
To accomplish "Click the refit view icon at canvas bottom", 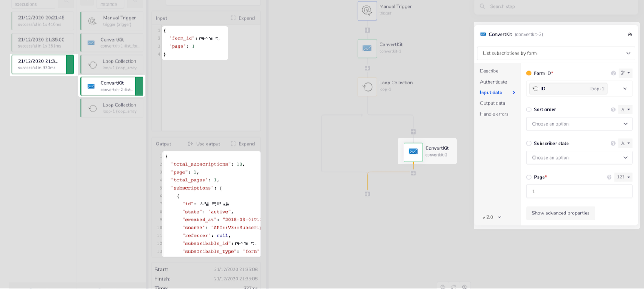I will pyautogui.click(x=454, y=287).
